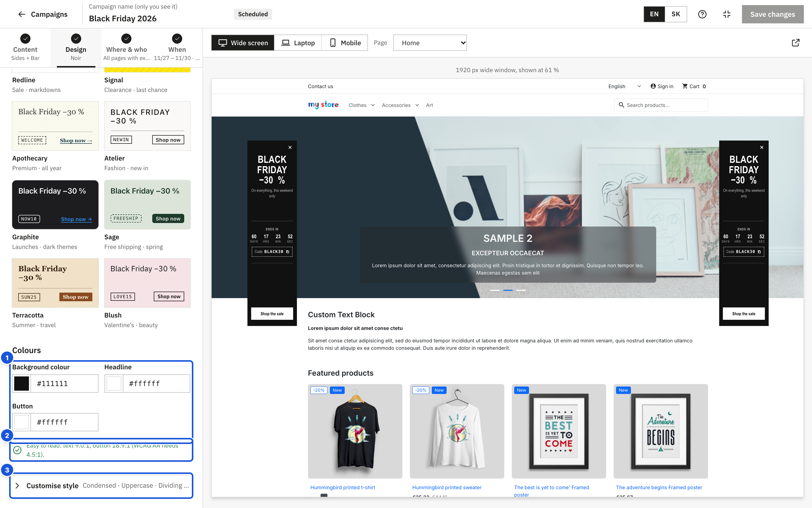This screenshot has height=508, width=812.
Task: Click the When step checkmark icon
Action: (177, 39)
